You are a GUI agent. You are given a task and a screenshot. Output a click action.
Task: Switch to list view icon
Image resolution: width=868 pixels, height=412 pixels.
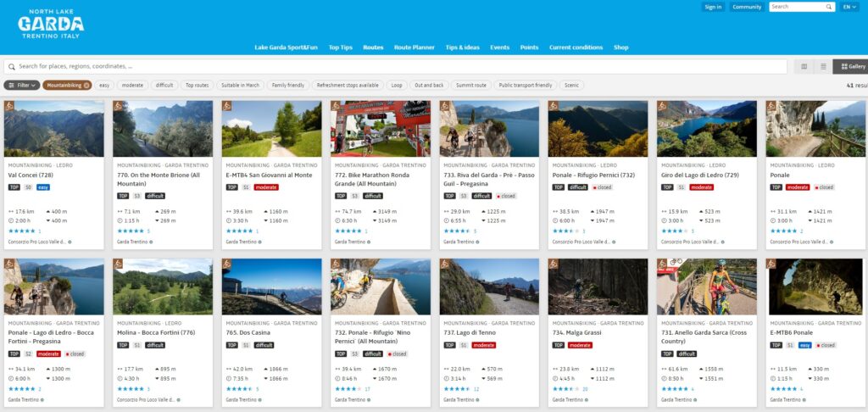(x=822, y=66)
